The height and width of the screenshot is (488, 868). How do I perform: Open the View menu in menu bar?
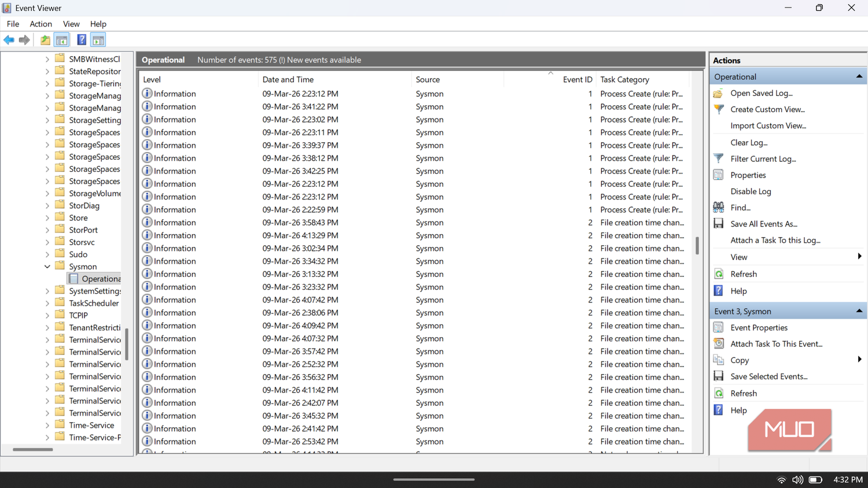[x=71, y=24]
